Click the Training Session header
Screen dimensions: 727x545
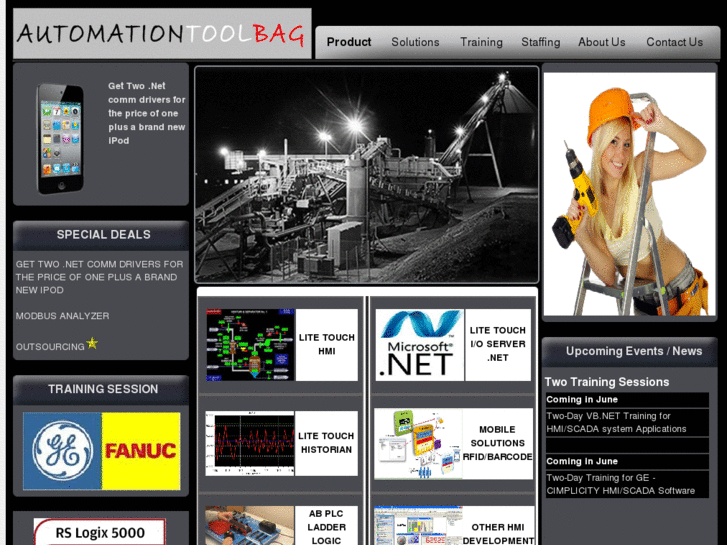pos(101,390)
